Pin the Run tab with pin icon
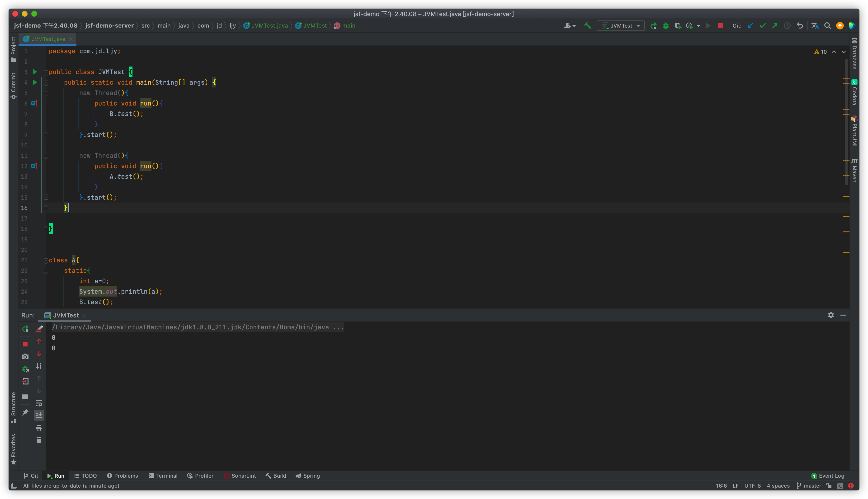This screenshot has height=499, width=868. (x=25, y=412)
